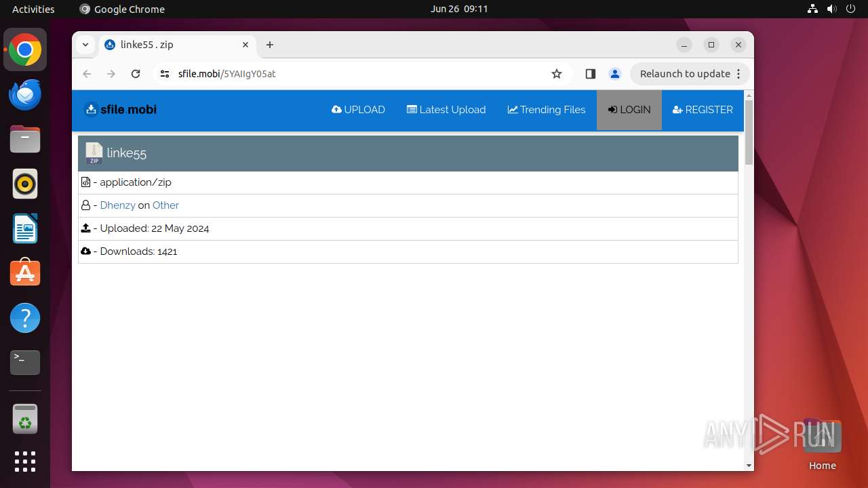Open the Other category link

pyautogui.click(x=165, y=205)
